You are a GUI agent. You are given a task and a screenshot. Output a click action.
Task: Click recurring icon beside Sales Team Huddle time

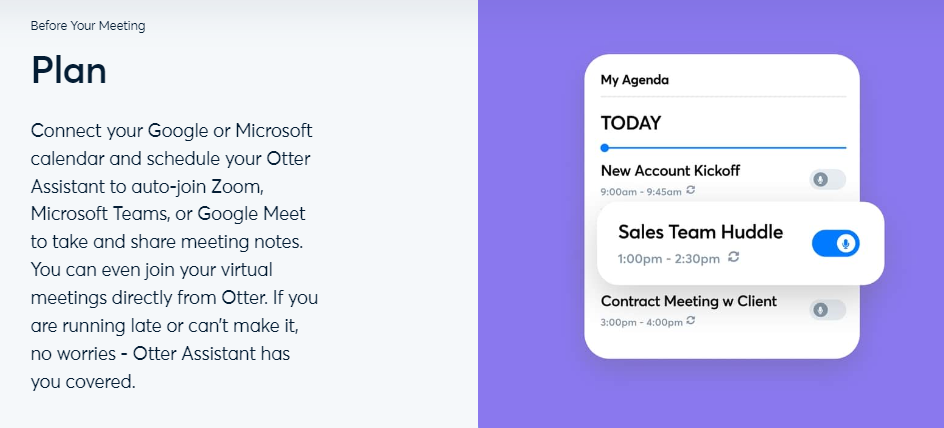click(734, 258)
